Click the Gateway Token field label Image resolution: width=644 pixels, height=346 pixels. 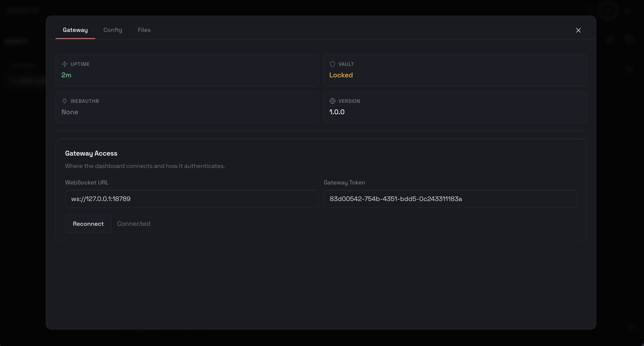pyautogui.click(x=344, y=182)
